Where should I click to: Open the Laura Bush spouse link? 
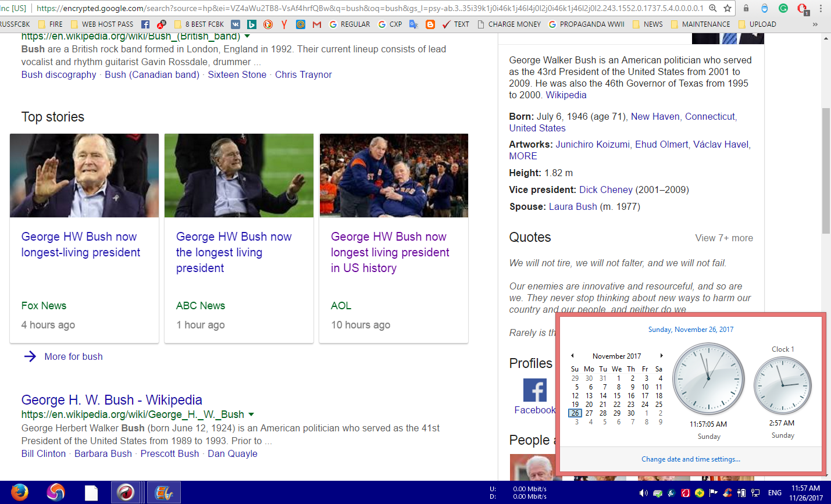[x=573, y=206]
